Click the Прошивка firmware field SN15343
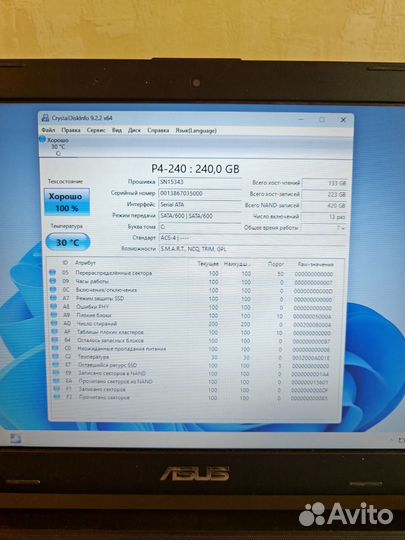The width and height of the screenshot is (405, 540). pyautogui.click(x=199, y=182)
